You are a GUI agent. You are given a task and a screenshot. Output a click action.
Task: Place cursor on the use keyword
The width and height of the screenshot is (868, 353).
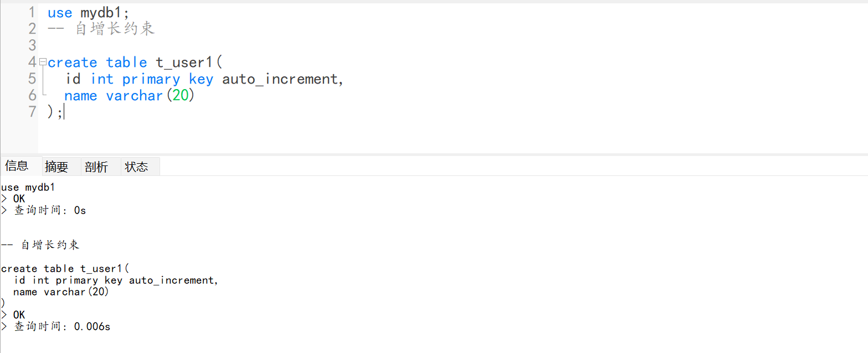[x=59, y=12]
